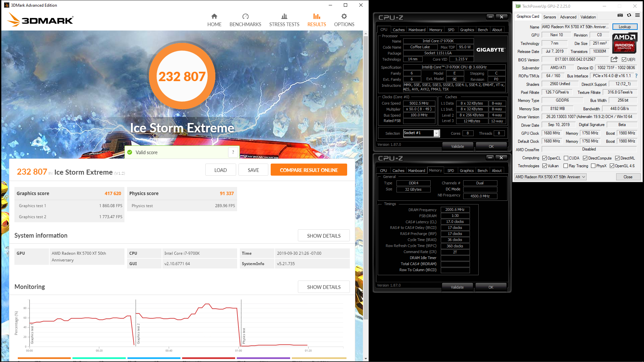
Task: Toggle OpenGL 4.6 checkbox
Action: click(612, 166)
